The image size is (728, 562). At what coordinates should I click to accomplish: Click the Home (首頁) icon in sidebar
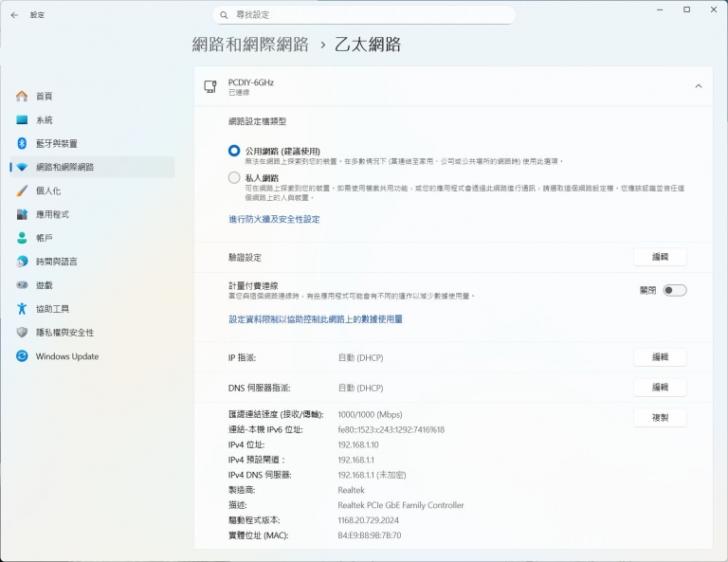click(x=22, y=97)
